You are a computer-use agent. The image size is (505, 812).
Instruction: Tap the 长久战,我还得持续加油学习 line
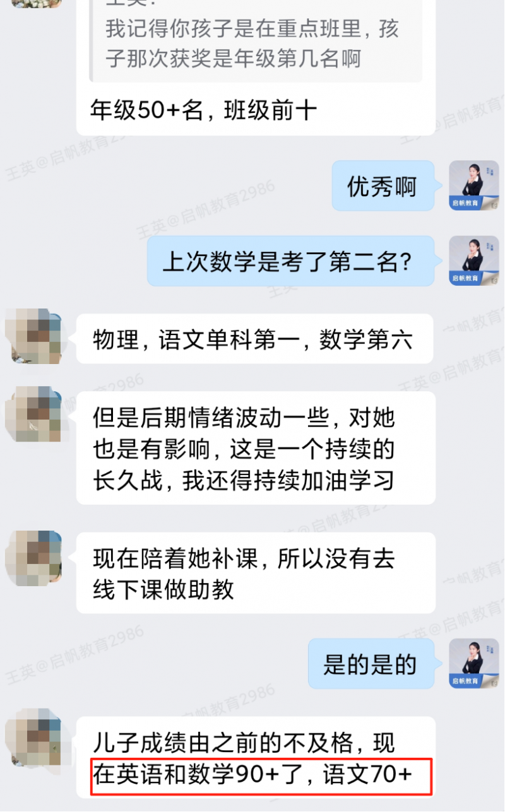(244, 481)
